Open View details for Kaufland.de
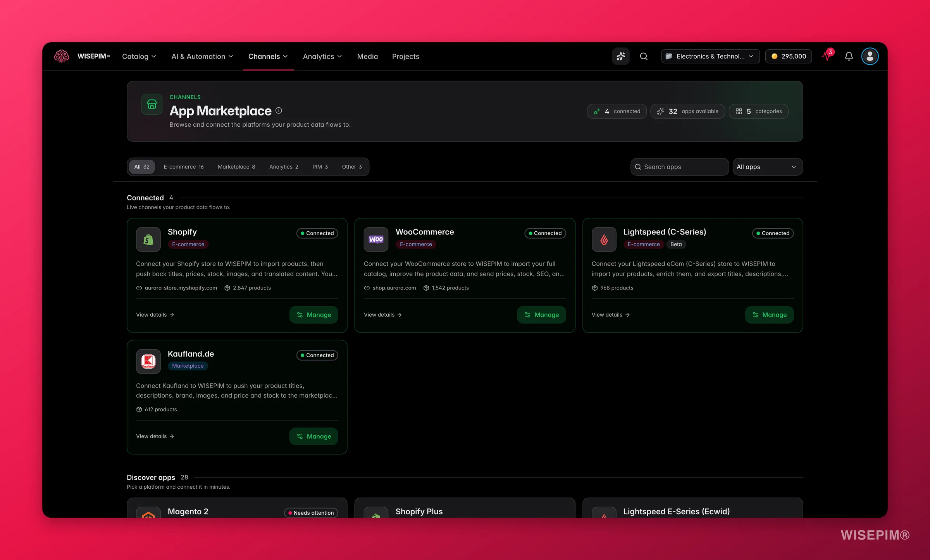 click(x=155, y=436)
